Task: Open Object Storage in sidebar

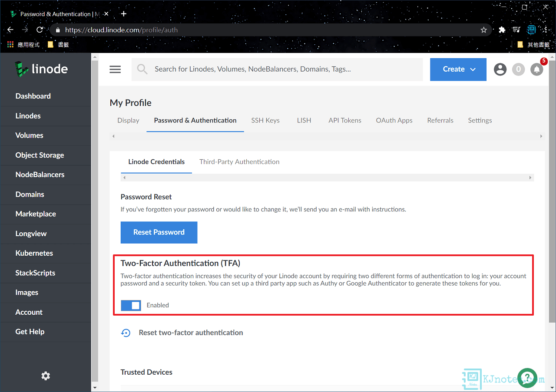Action: [x=46, y=155]
